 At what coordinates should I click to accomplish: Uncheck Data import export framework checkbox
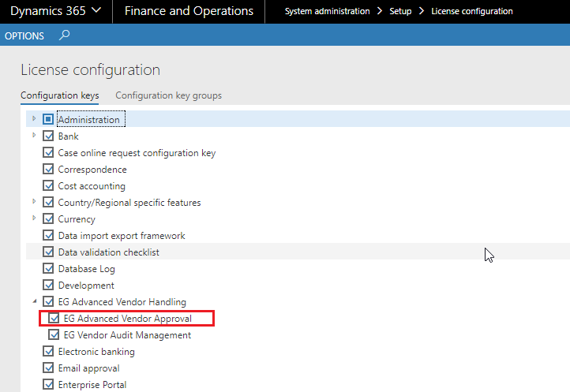coord(48,235)
